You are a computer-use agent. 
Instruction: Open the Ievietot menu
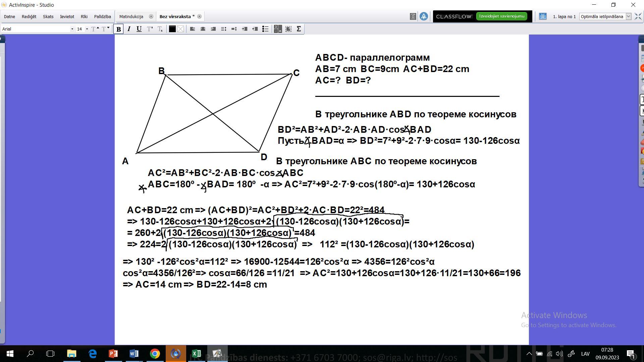click(x=67, y=16)
